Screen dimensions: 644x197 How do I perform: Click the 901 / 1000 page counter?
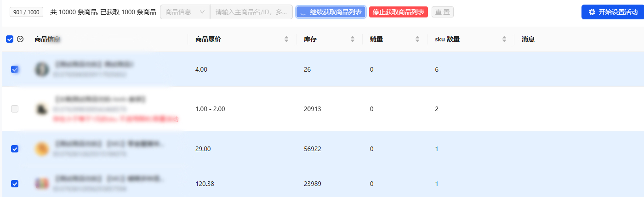[x=26, y=12]
